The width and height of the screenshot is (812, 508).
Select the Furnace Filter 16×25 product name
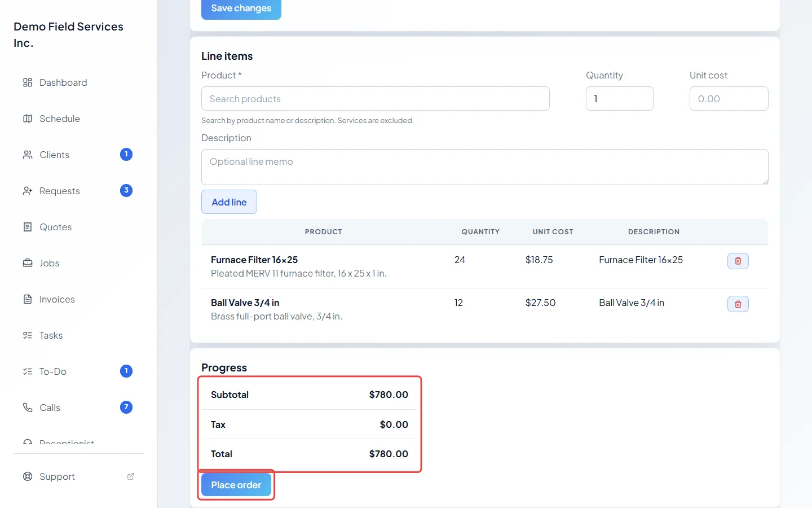coord(254,260)
